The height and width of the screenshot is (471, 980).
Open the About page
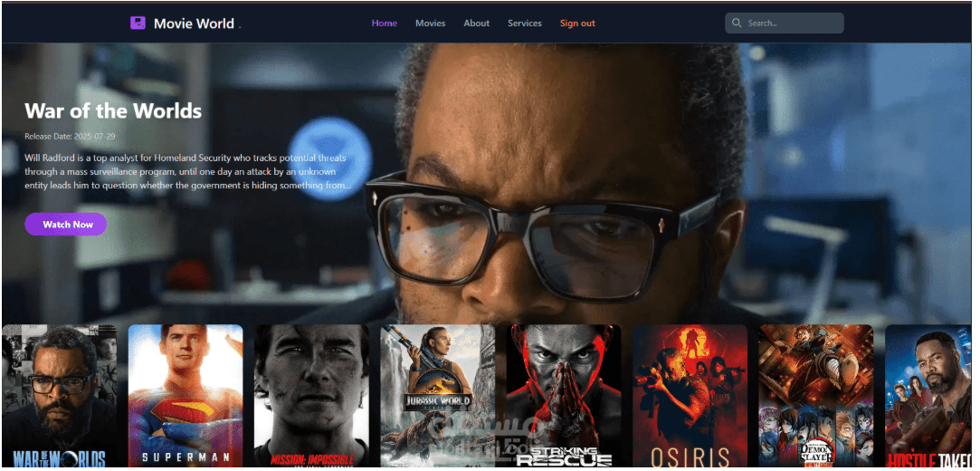(476, 24)
